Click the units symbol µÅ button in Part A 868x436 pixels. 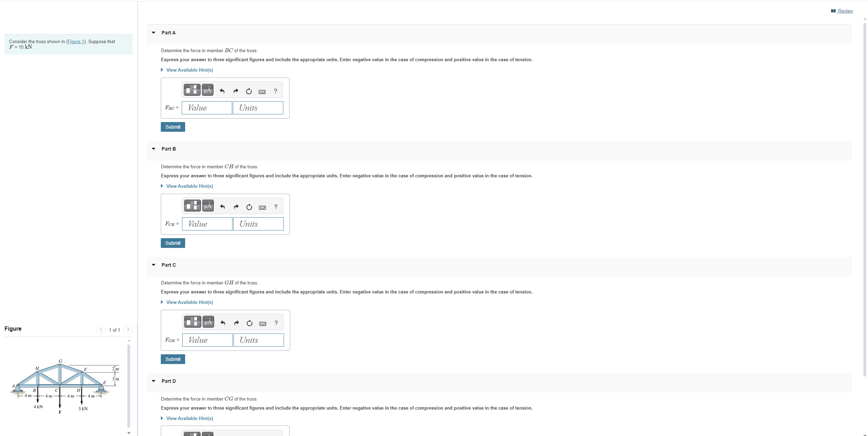pyautogui.click(x=207, y=90)
